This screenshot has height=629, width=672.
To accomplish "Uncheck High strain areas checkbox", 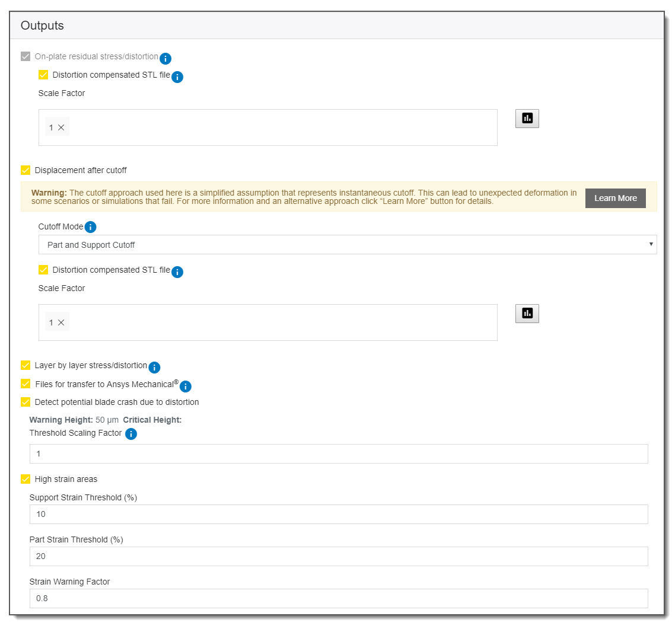I will point(26,479).
